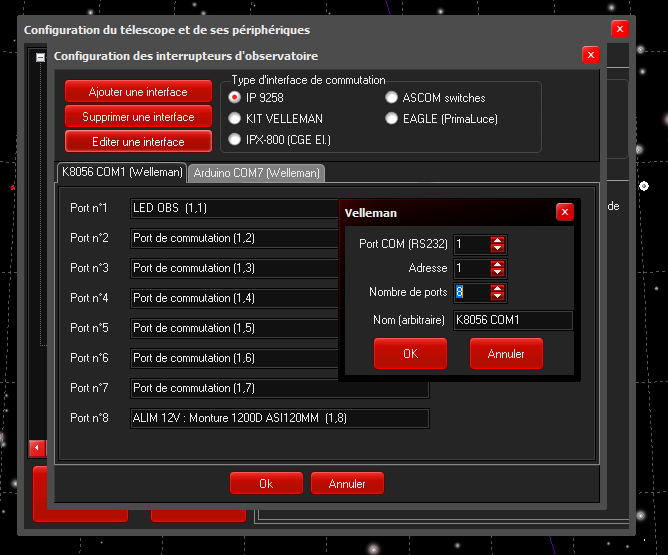Click the Nom (arbitraire) text field
This screenshot has height=555, width=668.
(x=512, y=320)
